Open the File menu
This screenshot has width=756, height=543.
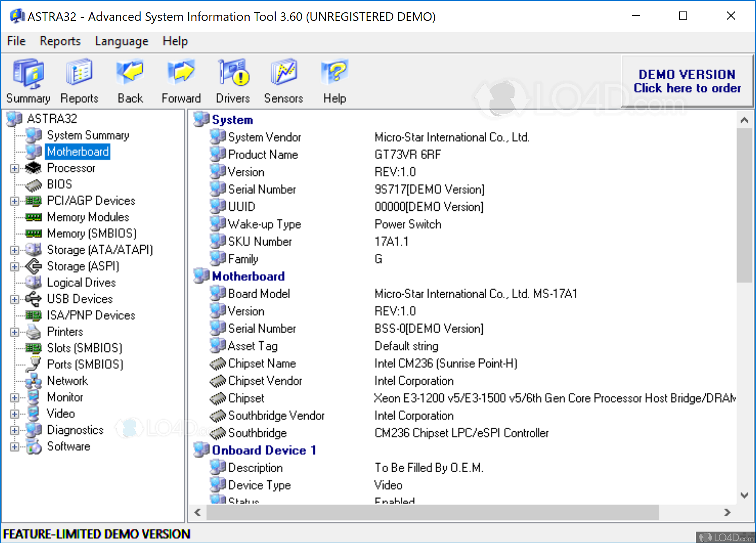point(16,41)
